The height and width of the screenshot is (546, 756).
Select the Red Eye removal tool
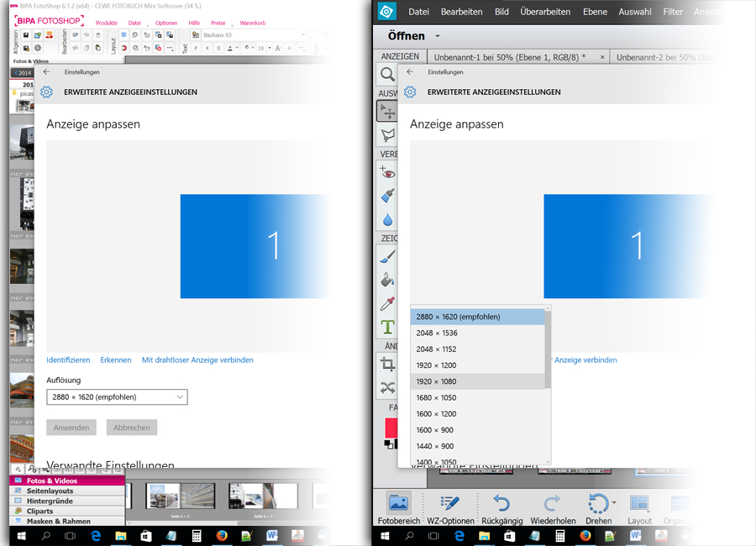(x=387, y=172)
